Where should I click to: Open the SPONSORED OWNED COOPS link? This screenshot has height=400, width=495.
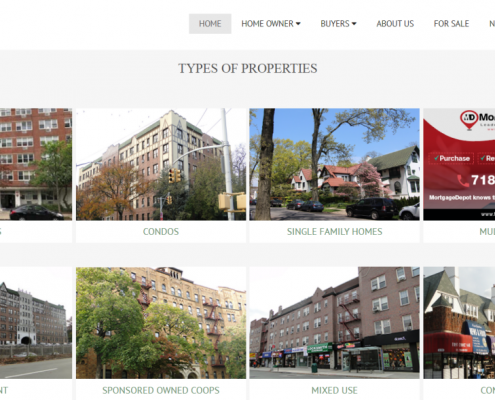(161, 390)
